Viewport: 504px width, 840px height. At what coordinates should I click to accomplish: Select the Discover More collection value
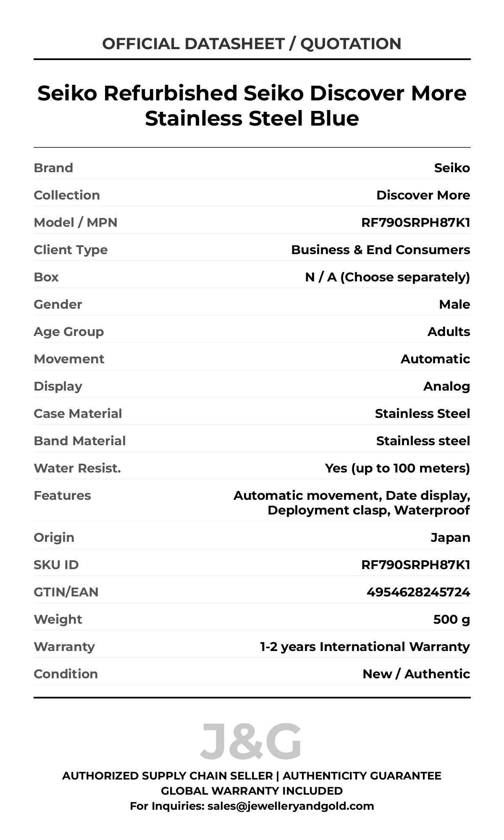423,195
